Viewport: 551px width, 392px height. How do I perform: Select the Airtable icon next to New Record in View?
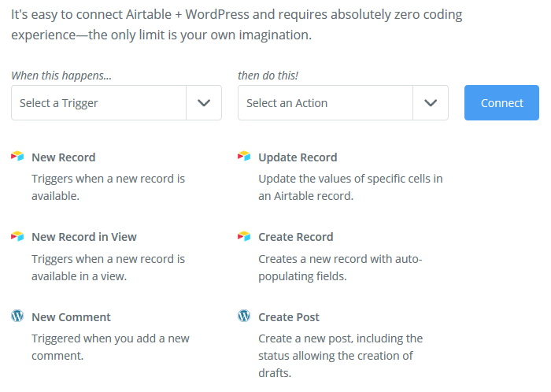point(17,236)
